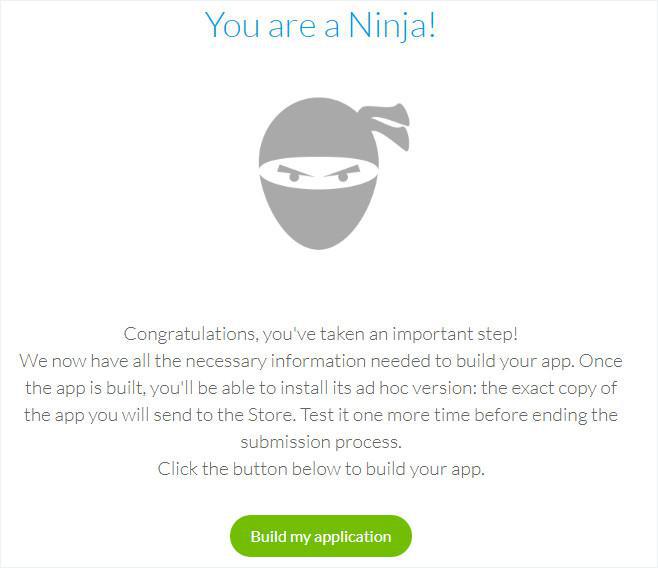
Task: Click the Build my application button
Action: [x=321, y=536]
